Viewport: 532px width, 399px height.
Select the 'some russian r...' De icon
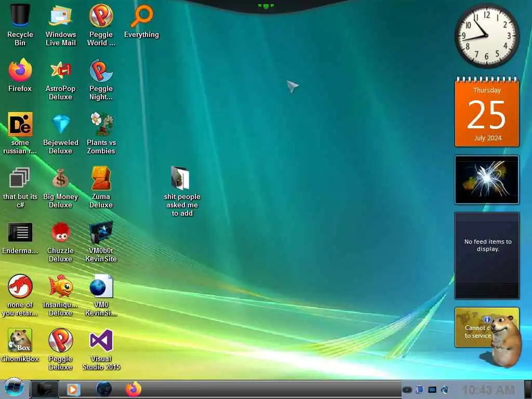[x=20, y=133]
